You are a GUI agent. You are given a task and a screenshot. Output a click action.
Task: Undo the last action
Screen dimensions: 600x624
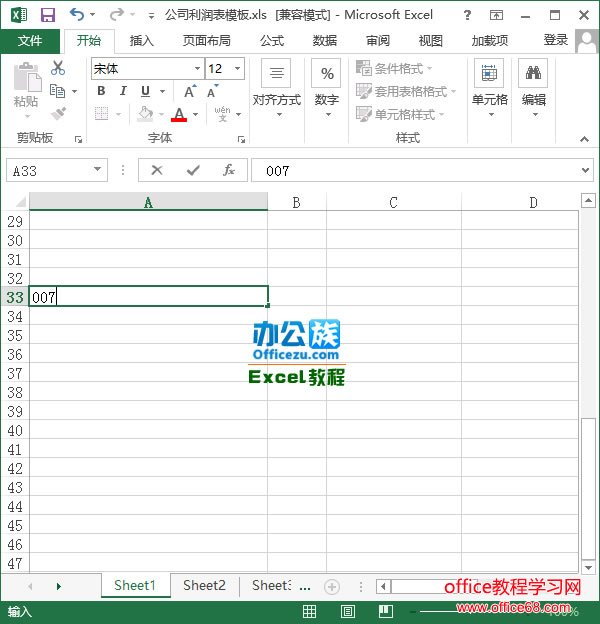77,15
